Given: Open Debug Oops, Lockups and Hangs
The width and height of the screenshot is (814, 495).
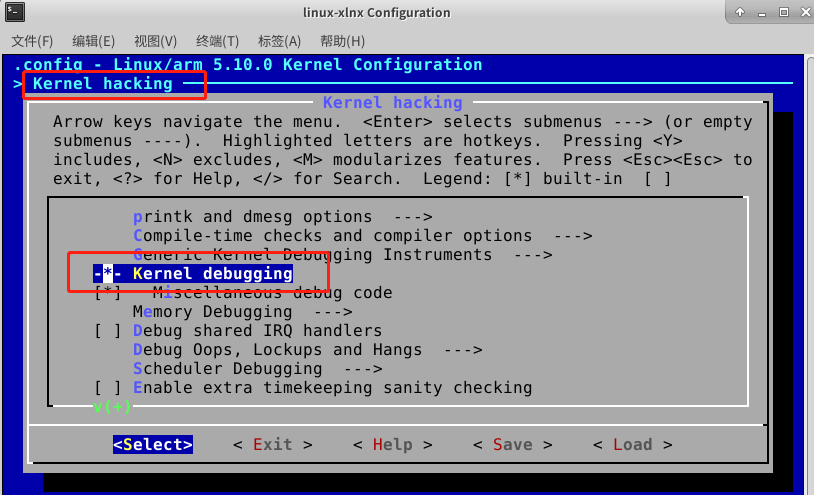Looking at the screenshot, I should click(307, 350).
